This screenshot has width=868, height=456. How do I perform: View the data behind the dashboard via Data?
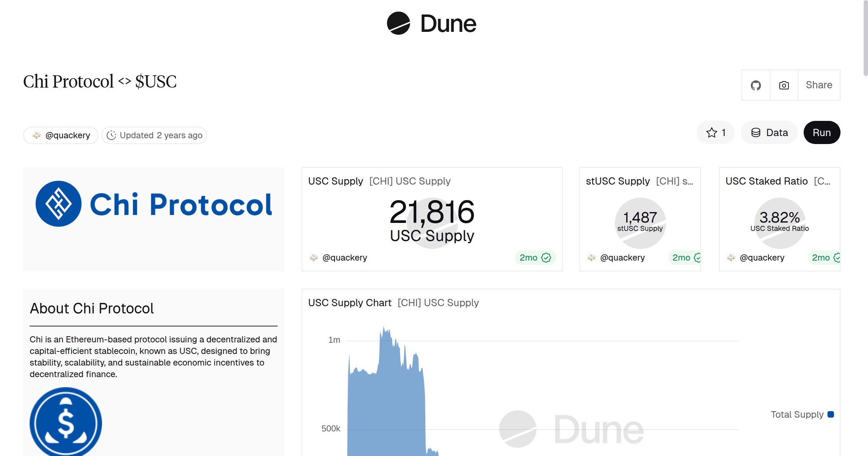point(769,132)
